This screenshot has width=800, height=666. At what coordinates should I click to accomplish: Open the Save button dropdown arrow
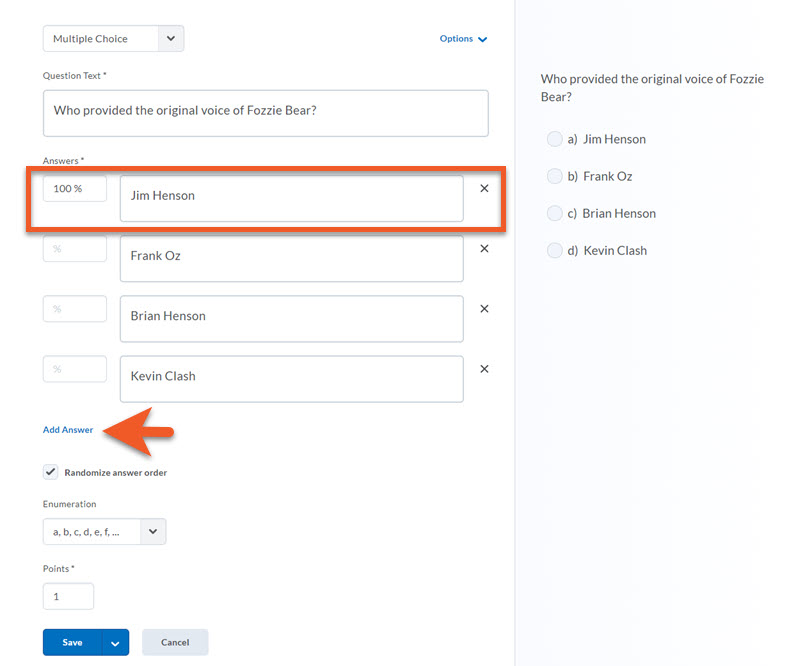coord(116,642)
